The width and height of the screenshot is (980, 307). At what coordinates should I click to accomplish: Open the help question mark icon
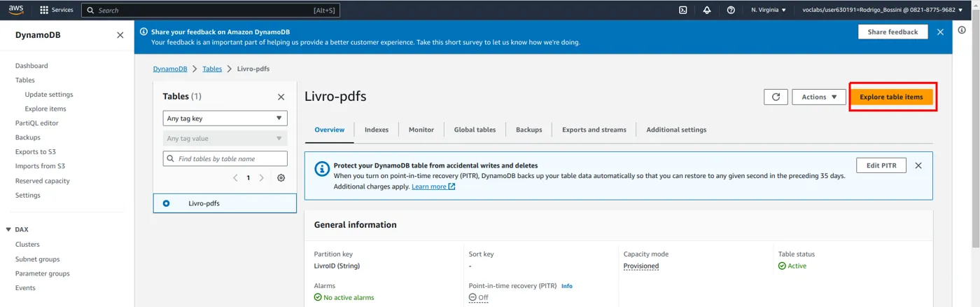731,10
